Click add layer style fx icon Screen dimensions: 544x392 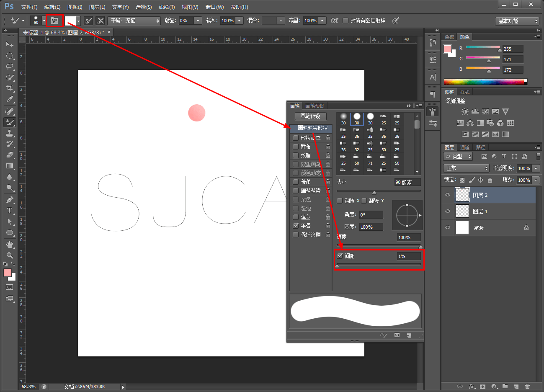472,386
